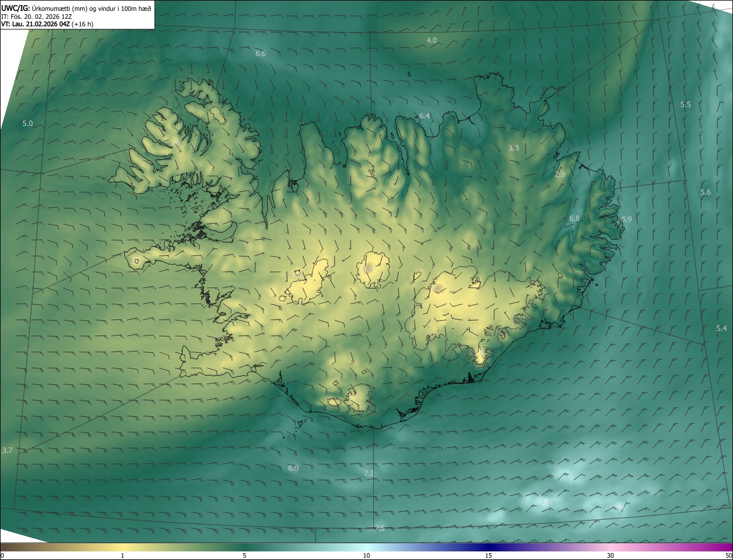This screenshot has width=733, height=560.
Task: Click the 5.4 value label on the map
Action: [722, 328]
